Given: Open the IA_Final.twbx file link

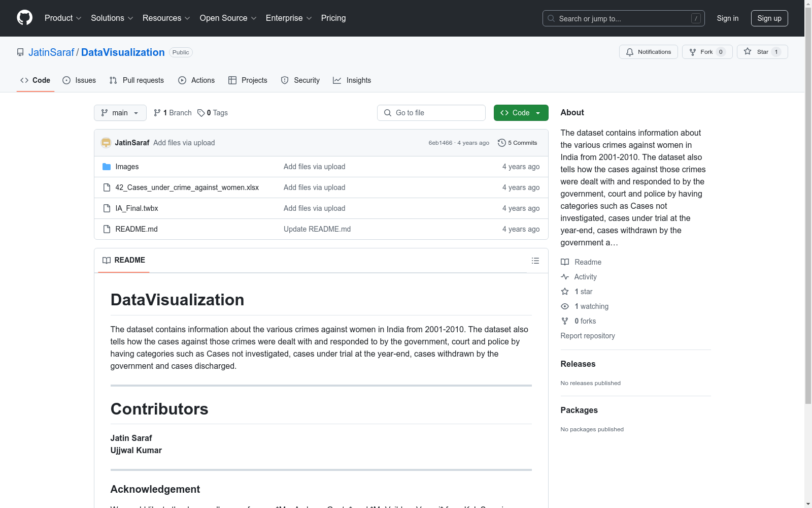Looking at the screenshot, I should click(137, 208).
